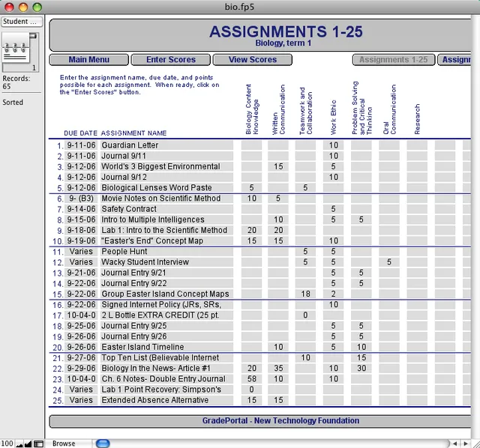480x448 pixels.
Task: Click Problem Solving score 30 for Biology In the News
Action: click(x=361, y=368)
